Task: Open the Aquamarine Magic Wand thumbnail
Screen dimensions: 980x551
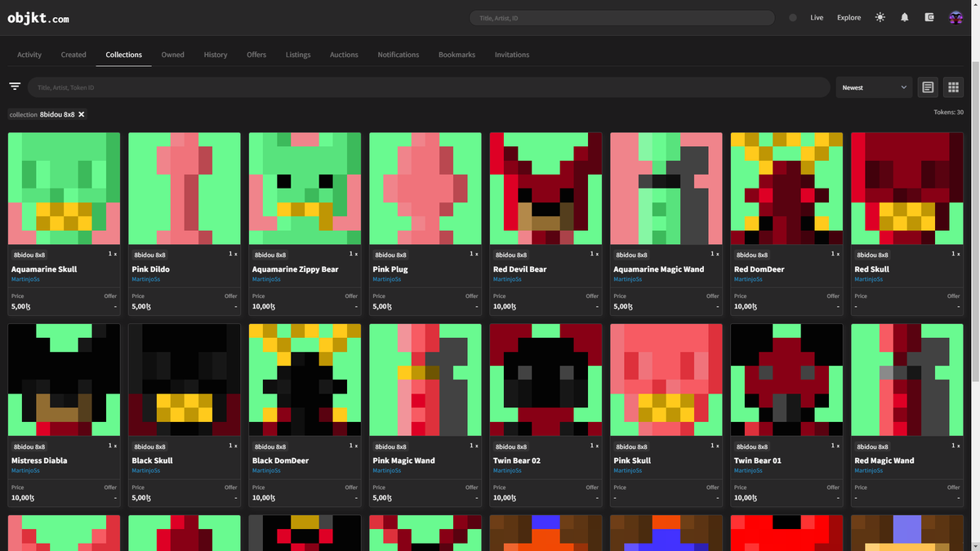Action: (666, 189)
